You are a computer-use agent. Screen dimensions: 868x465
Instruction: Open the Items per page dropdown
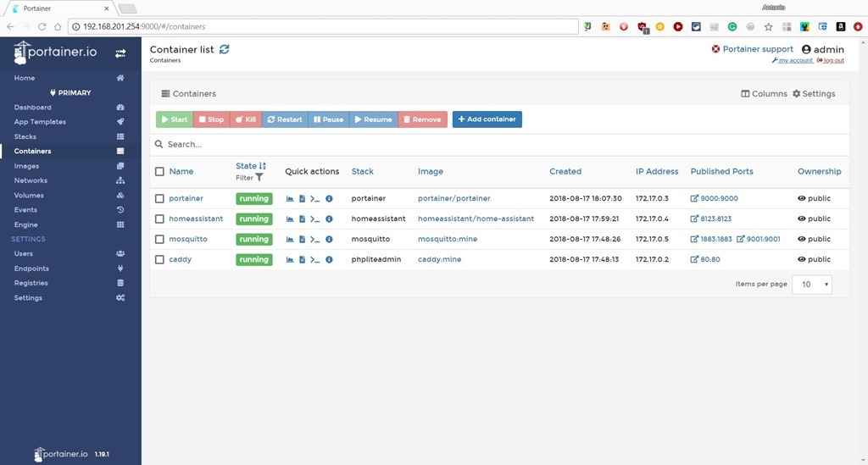[x=811, y=285]
